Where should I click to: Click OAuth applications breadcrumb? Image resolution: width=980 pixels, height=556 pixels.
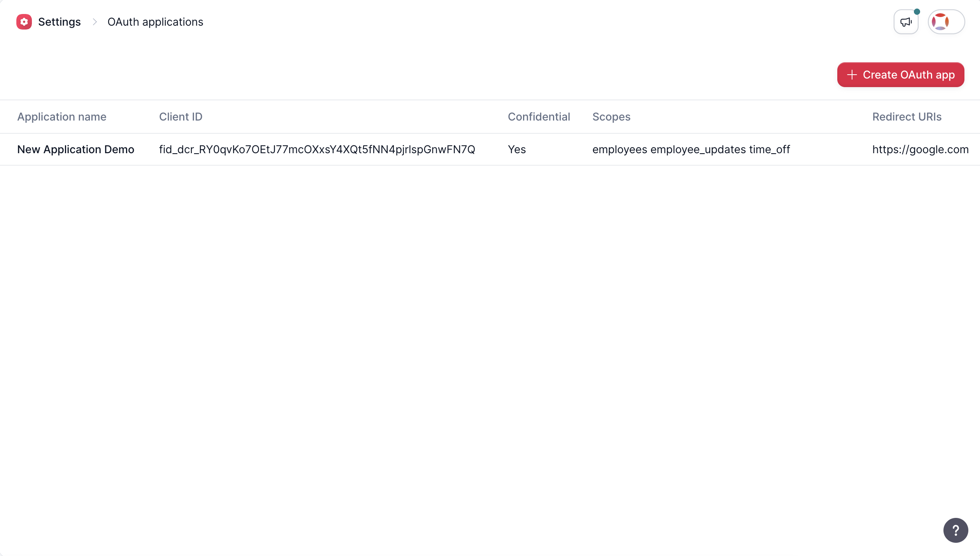pyautogui.click(x=155, y=22)
